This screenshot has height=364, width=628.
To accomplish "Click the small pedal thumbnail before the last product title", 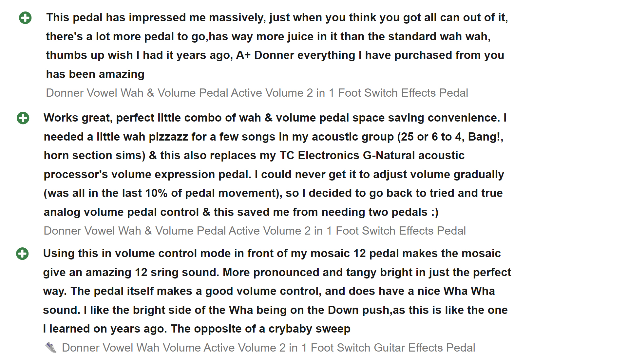I will click(51, 348).
